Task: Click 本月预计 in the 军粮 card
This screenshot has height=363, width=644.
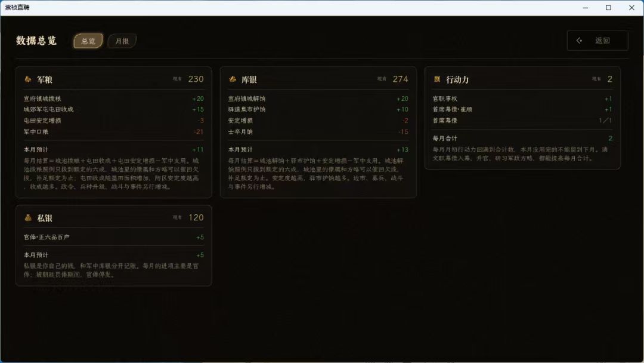Action: (36, 150)
